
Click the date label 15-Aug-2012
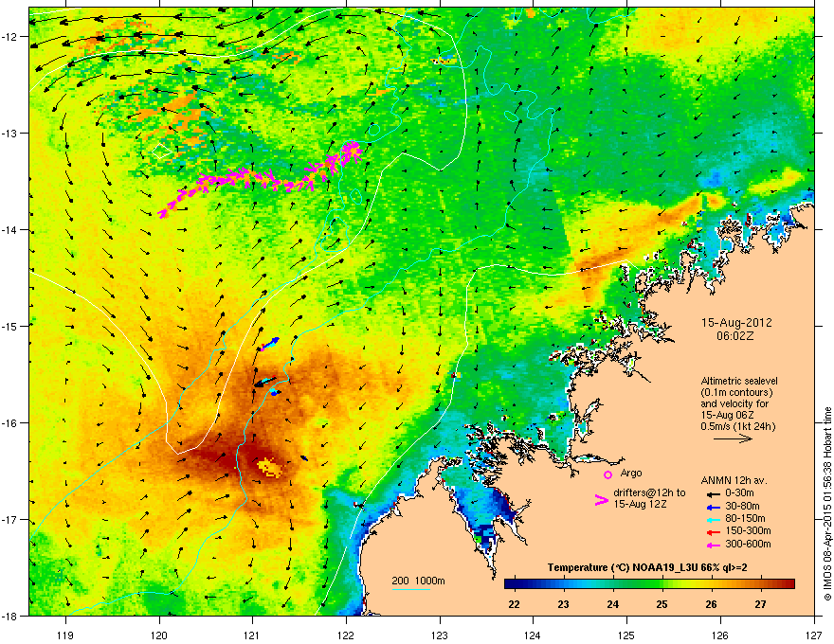(736, 323)
